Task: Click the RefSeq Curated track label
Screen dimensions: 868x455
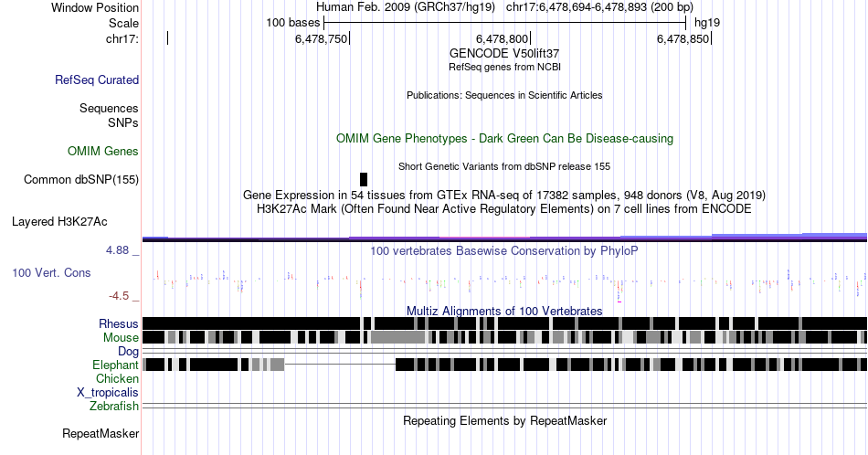Action: coord(97,79)
